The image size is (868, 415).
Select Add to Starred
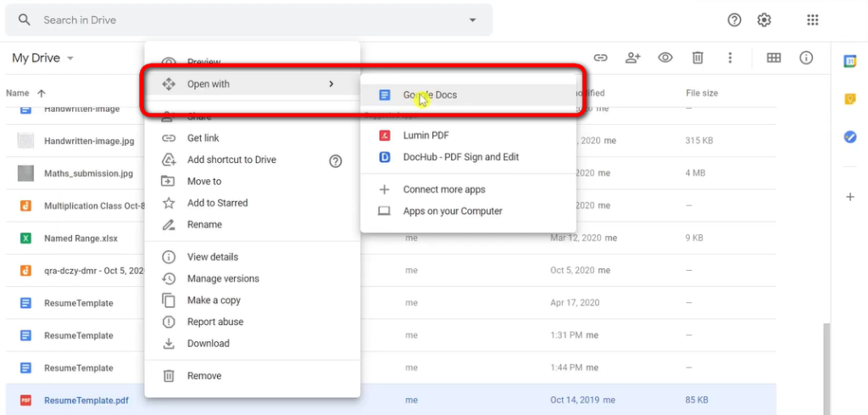click(253, 203)
